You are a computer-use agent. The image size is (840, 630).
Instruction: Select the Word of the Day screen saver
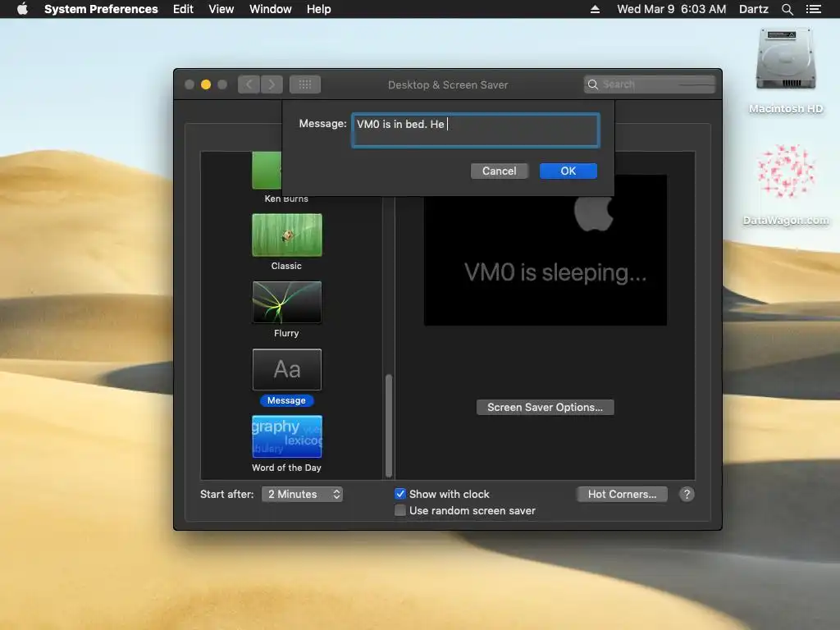(287, 436)
